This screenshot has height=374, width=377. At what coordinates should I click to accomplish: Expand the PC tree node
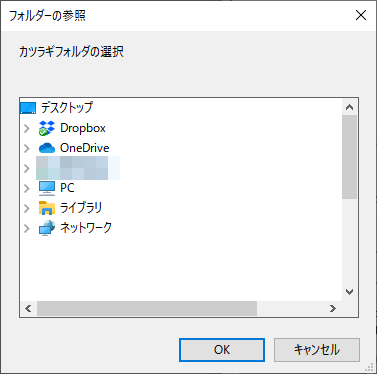pyautogui.click(x=27, y=188)
